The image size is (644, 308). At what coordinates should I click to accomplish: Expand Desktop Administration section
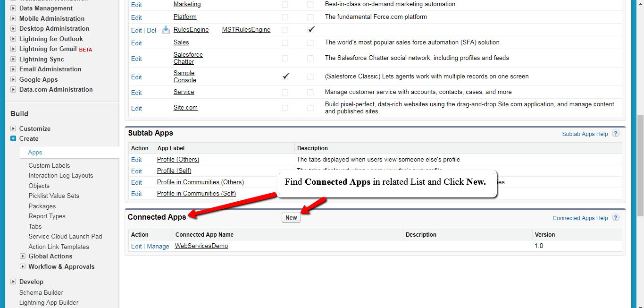[x=13, y=29]
